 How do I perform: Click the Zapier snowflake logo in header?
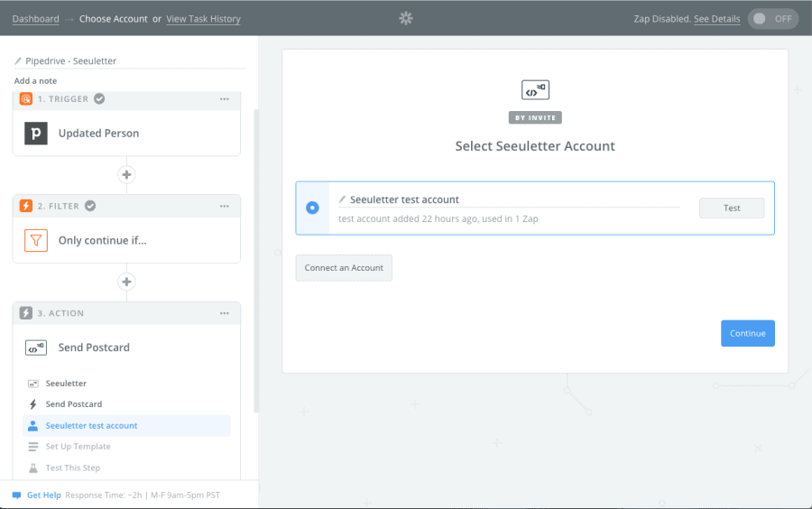(406, 19)
